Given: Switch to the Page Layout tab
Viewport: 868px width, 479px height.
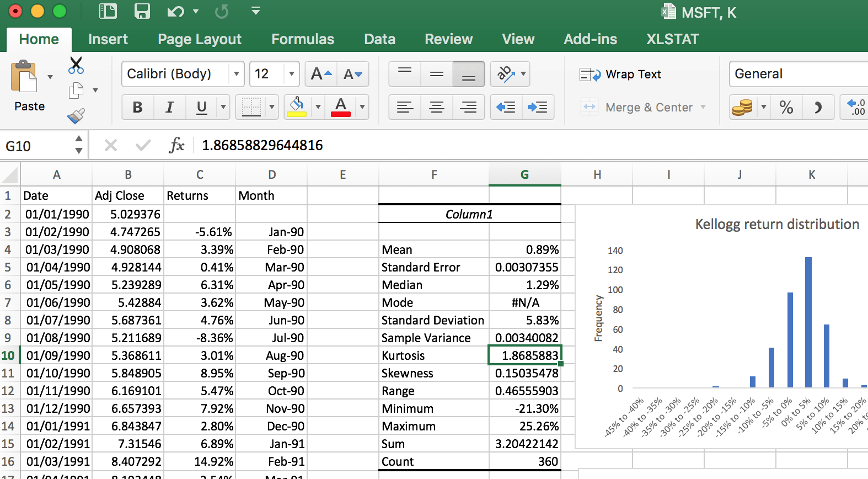Looking at the screenshot, I should [x=200, y=39].
